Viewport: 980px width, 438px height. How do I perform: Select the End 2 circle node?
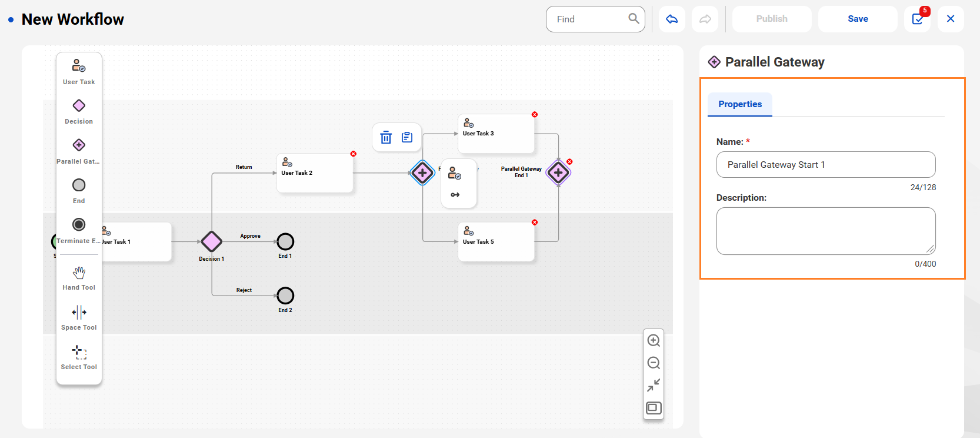[x=285, y=296]
